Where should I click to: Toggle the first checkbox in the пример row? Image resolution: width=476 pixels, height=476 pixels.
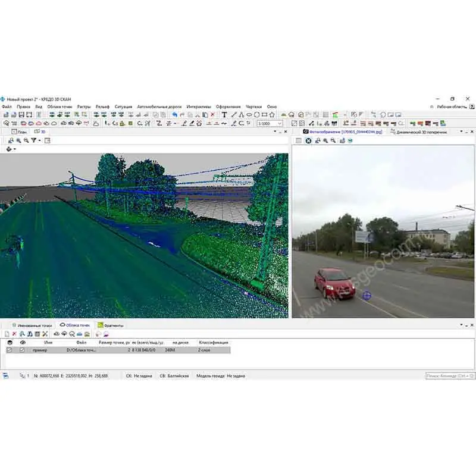pyautogui.click(x=9, y=350)
